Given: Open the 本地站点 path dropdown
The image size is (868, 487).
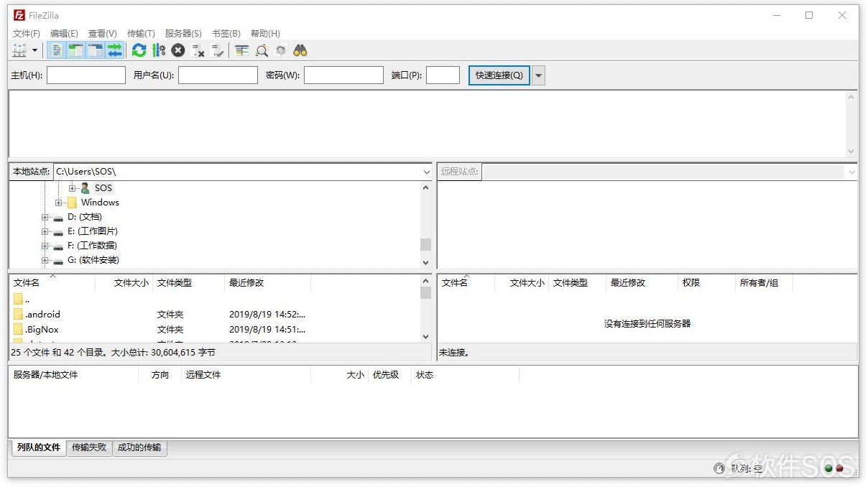Looking at the screenshot, I should point(427,172).
